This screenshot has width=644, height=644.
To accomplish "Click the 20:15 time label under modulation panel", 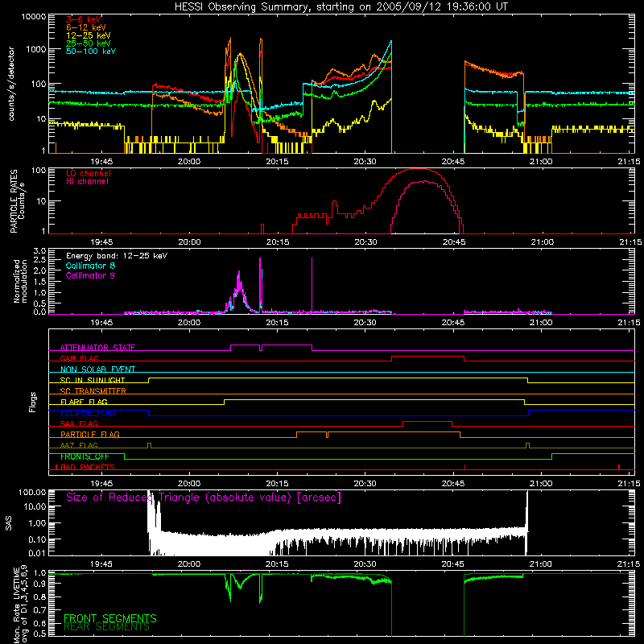I will click(x=277, y=323).
